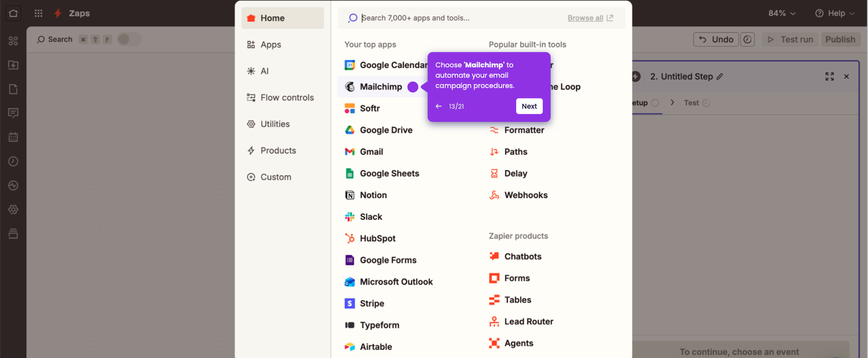Click the Browse all link

tap(590, 18)
